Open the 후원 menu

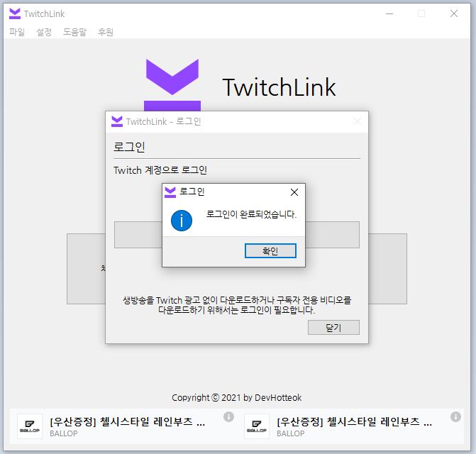(x=106, y=32)
